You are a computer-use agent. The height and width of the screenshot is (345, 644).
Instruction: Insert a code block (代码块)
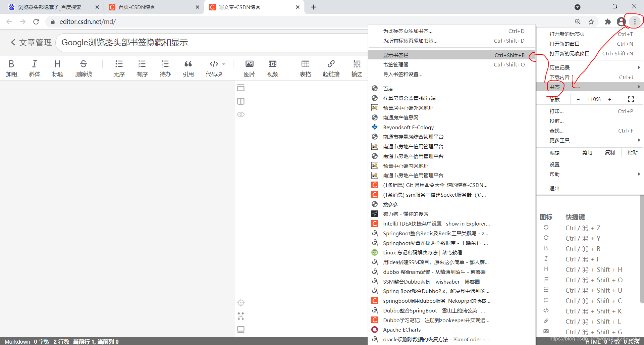point(214,68)
